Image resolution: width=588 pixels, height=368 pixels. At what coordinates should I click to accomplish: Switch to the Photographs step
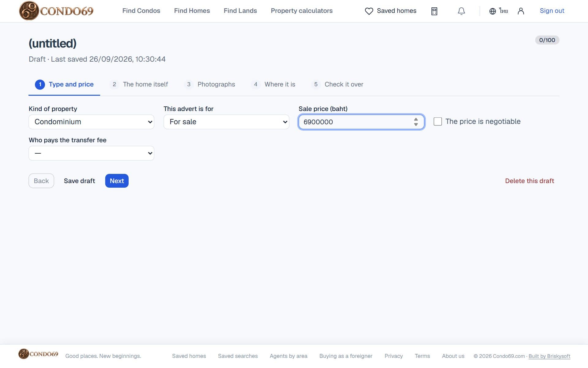210,84
